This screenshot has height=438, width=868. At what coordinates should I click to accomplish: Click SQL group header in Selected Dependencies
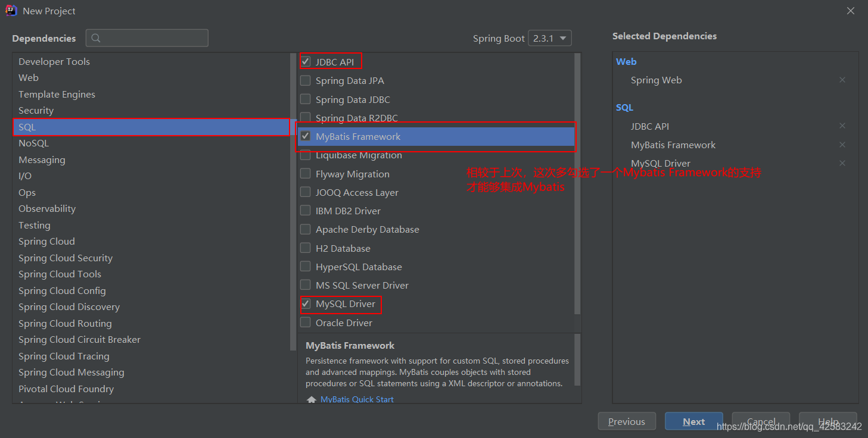pyautogui.click(x=624, y=107)
